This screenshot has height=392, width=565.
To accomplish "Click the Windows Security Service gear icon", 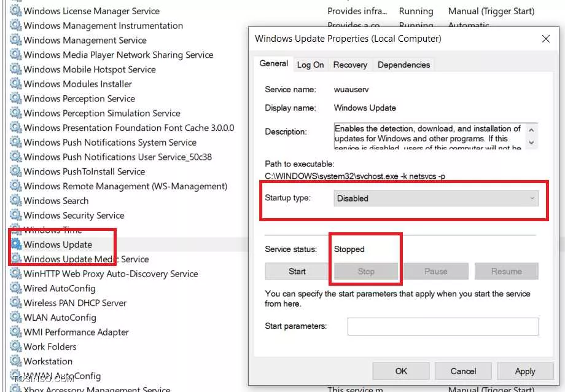I will 15,215.
